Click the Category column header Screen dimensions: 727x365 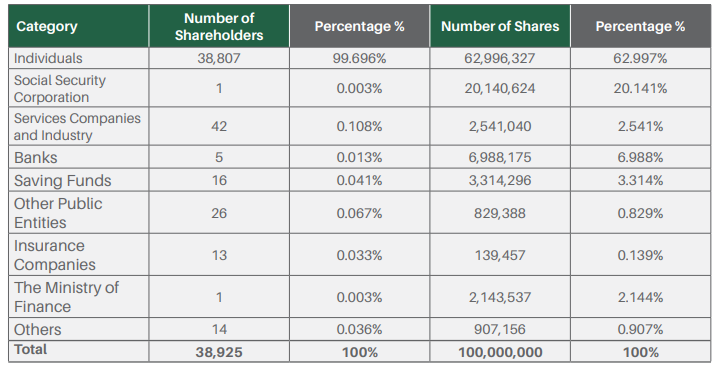tap(78, 26)
